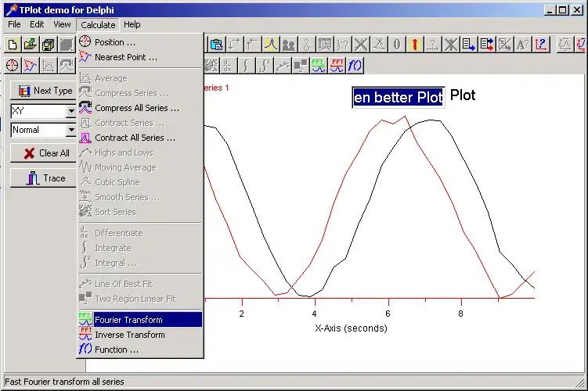
Task: Click the green FFT Fourier Transform toolbar icon
Action: coord(319,66)
